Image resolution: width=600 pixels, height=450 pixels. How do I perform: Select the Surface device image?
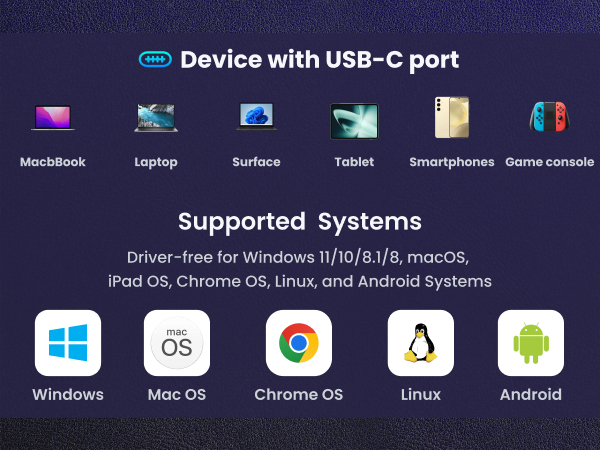256,117
